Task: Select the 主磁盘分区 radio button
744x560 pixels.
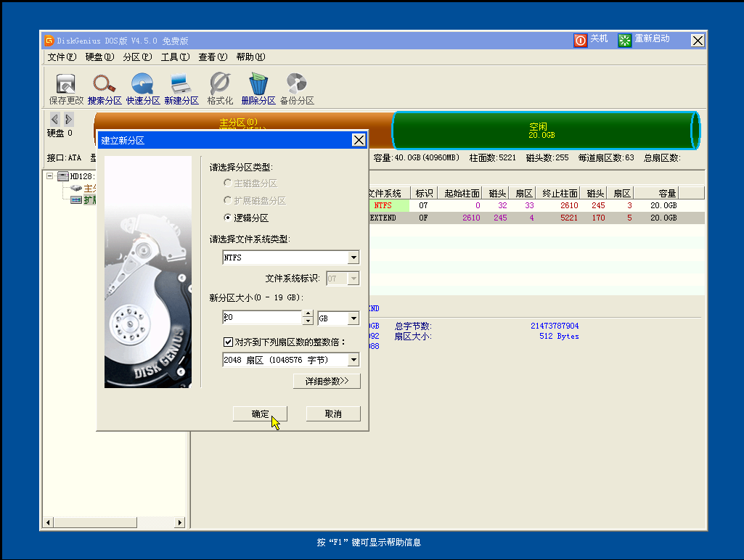Action: 226,183
